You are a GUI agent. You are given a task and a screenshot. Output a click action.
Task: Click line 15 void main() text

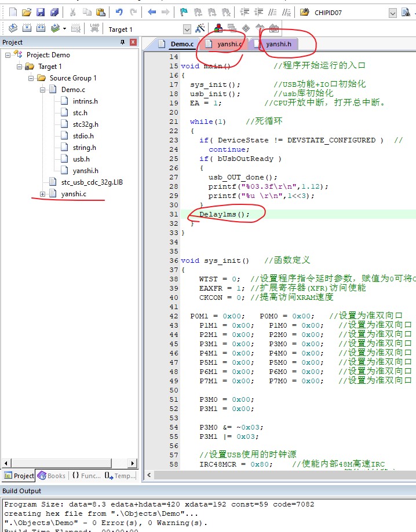point(206,66)
